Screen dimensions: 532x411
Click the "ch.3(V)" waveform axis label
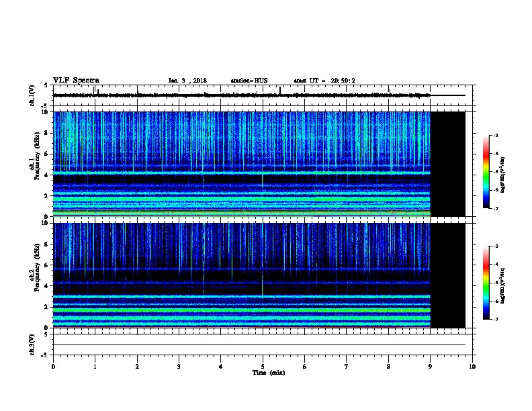pyautogui.click(x=32, y=345)
